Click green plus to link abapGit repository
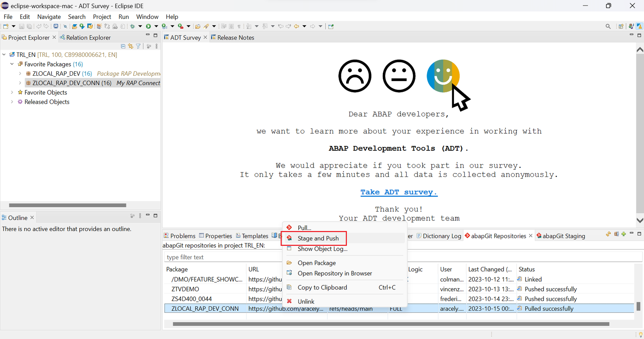This screenshot has height=339, width=644. [x=623, y=234]
